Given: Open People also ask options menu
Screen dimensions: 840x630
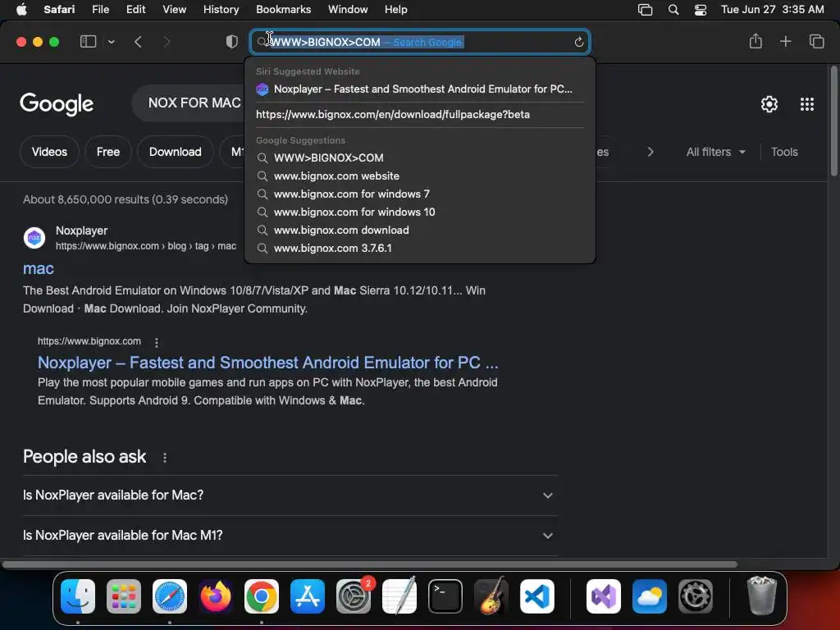Looking at the screenshot, I should tap(165, 458).
